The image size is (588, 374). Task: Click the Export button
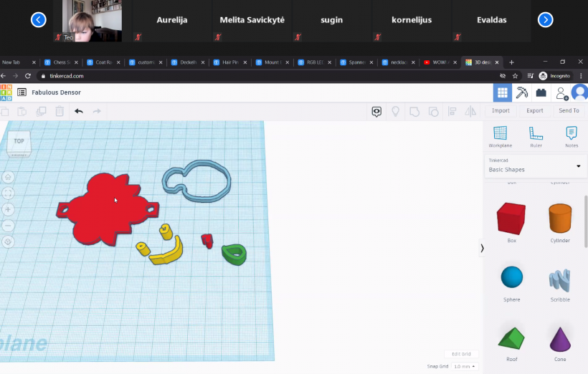(535, 110)
